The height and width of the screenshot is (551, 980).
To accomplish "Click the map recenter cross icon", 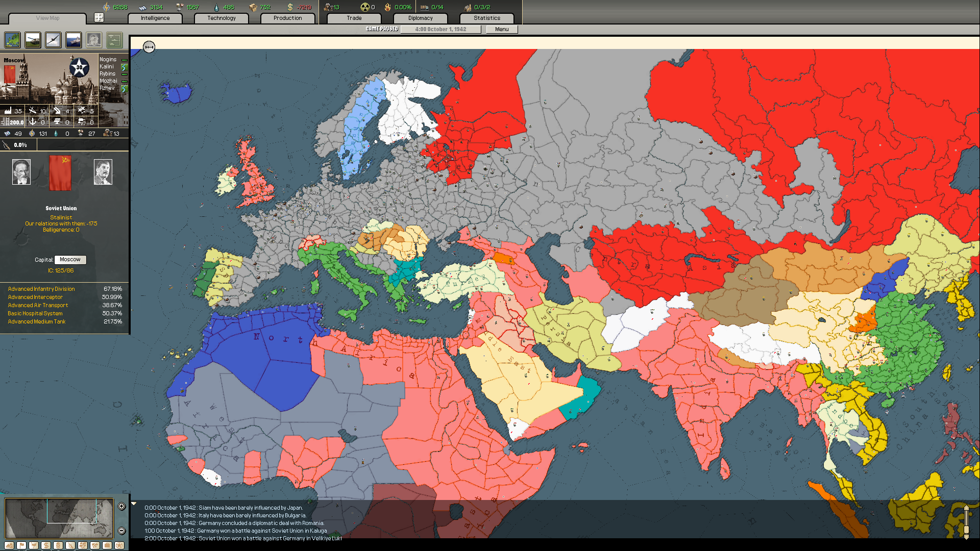I will tap(99, 18).
